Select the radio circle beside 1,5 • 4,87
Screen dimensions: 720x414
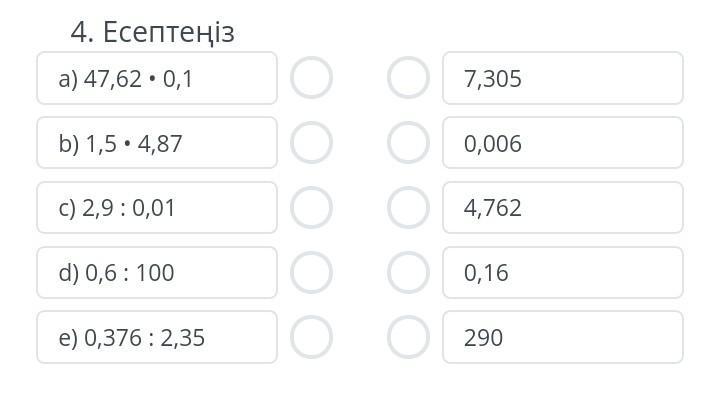click(x=311, y=143)
